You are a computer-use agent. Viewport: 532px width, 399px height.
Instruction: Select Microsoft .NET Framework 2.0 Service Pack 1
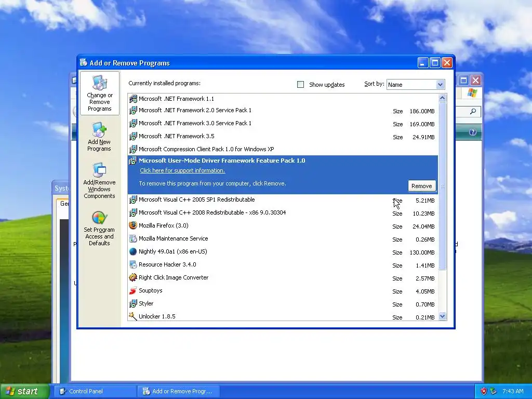[283, 111]
